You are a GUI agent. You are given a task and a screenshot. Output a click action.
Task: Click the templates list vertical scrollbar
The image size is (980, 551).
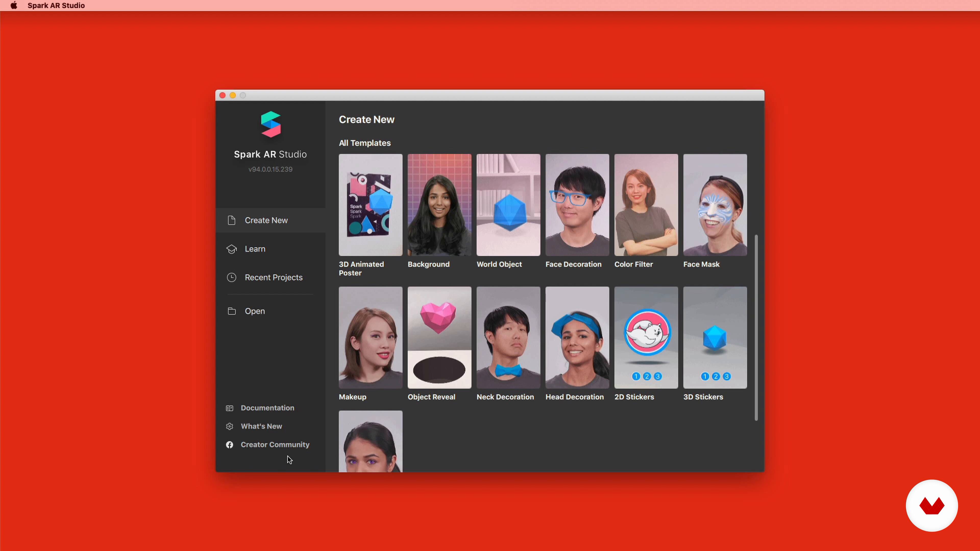756,327
